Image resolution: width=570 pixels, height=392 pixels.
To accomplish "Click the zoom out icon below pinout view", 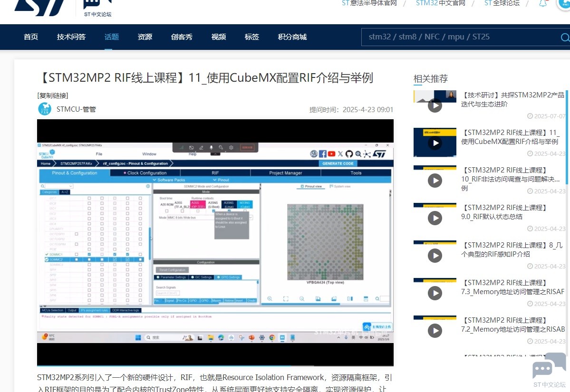I will point(302,298).
